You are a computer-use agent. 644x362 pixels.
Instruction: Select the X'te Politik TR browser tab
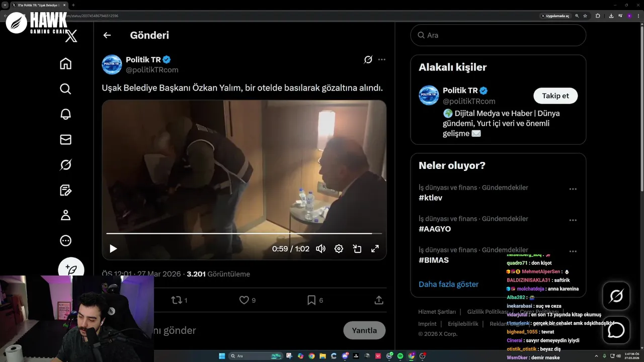38,5
